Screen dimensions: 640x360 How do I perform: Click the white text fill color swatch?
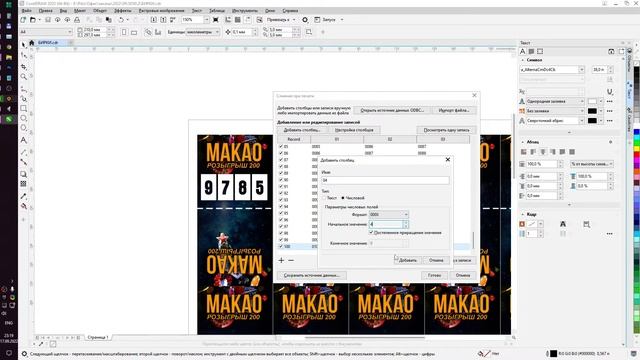tap(592, 101)
